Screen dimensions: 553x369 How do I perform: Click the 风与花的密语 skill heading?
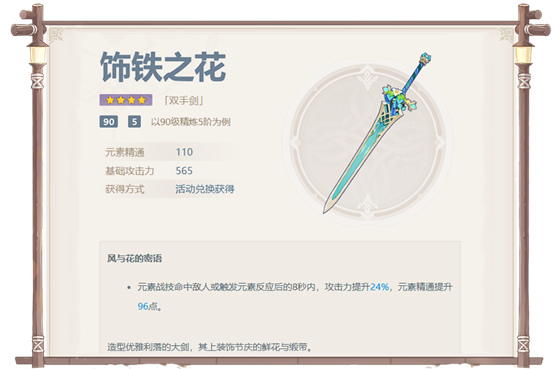click(x=134, y=258)
